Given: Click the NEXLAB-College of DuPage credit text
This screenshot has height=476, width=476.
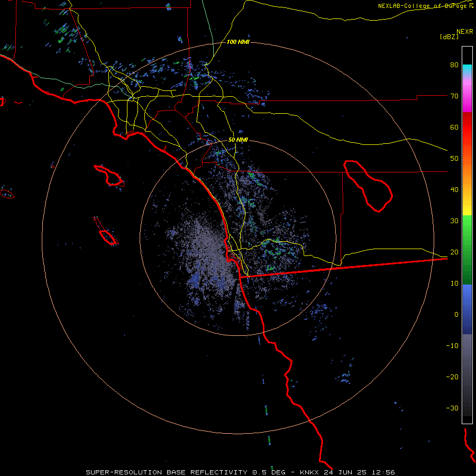Looking at the screenshot, I should pos(425,6).
